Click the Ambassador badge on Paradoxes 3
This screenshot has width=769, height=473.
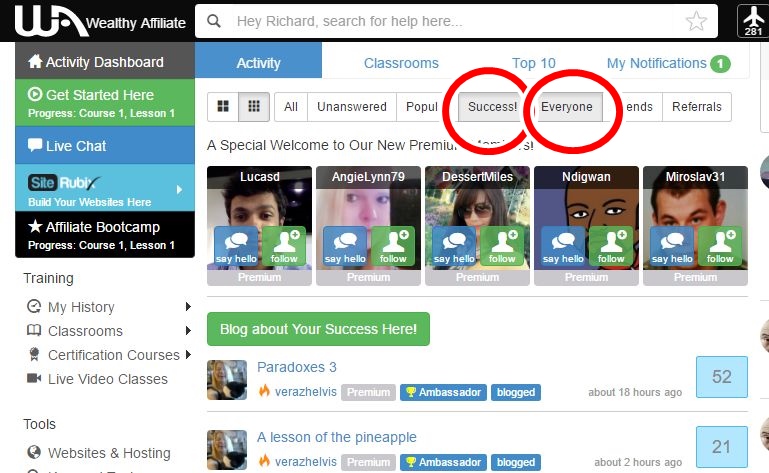[x=443, y=392]
